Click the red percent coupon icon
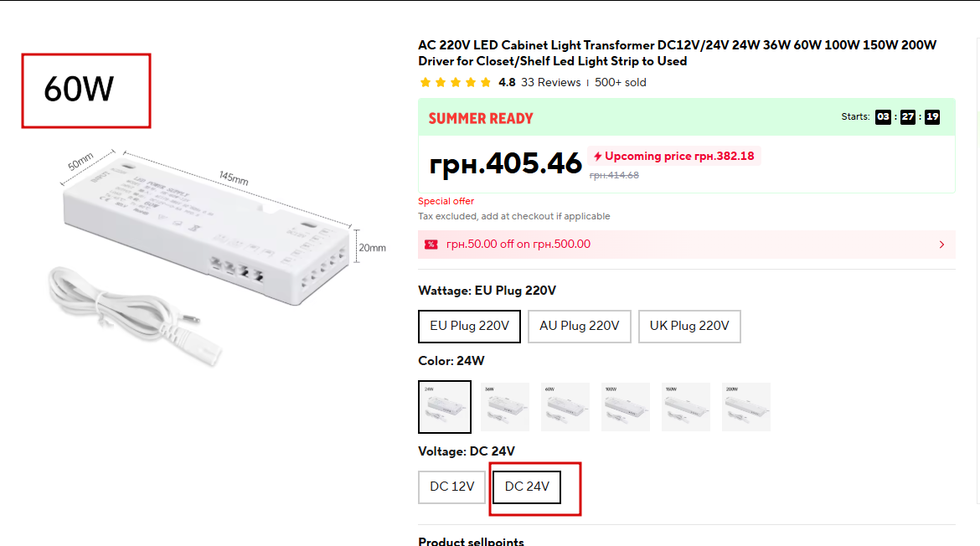 [x=431, y=245]
